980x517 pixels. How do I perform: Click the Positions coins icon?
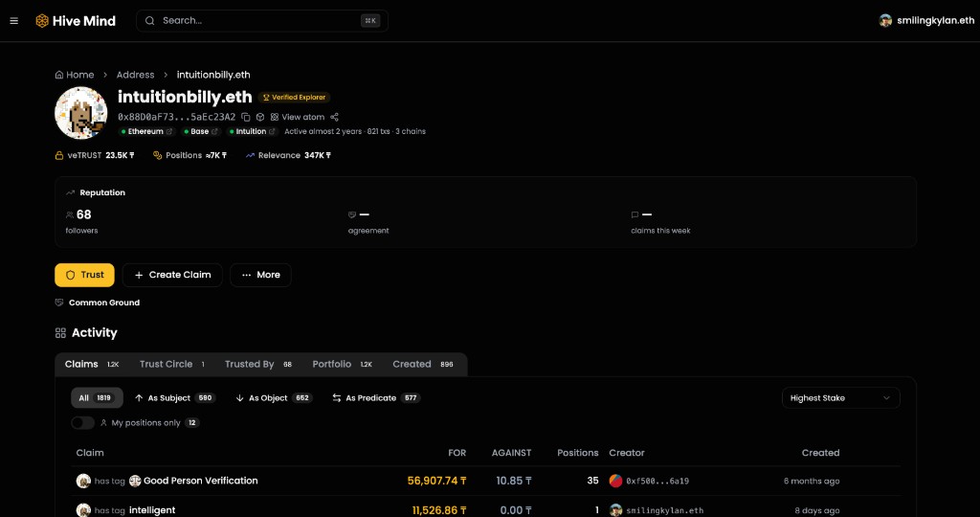coord(158,155)
